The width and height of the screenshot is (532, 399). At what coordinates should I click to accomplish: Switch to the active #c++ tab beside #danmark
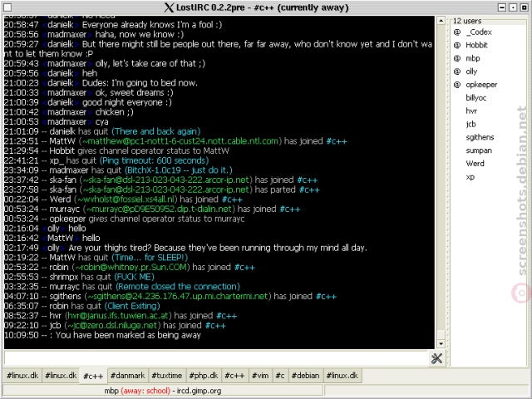point(93,376)
